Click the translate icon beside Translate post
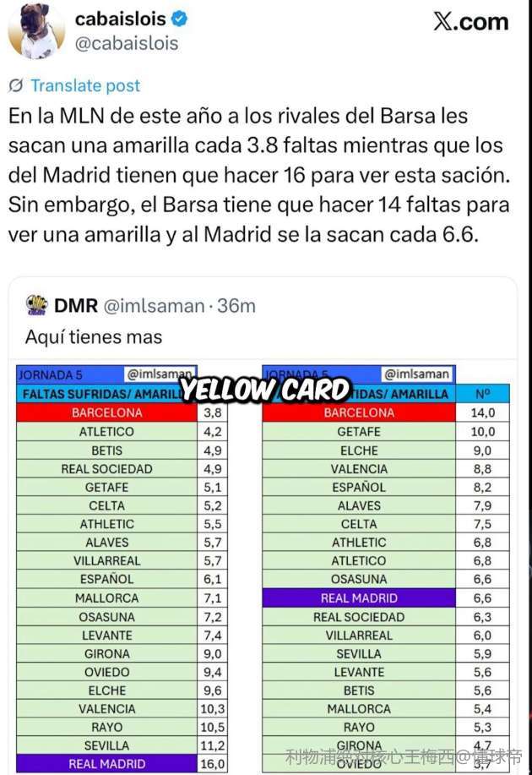The height and width of the screenshot is (775, 532). [x=16, y=85]
